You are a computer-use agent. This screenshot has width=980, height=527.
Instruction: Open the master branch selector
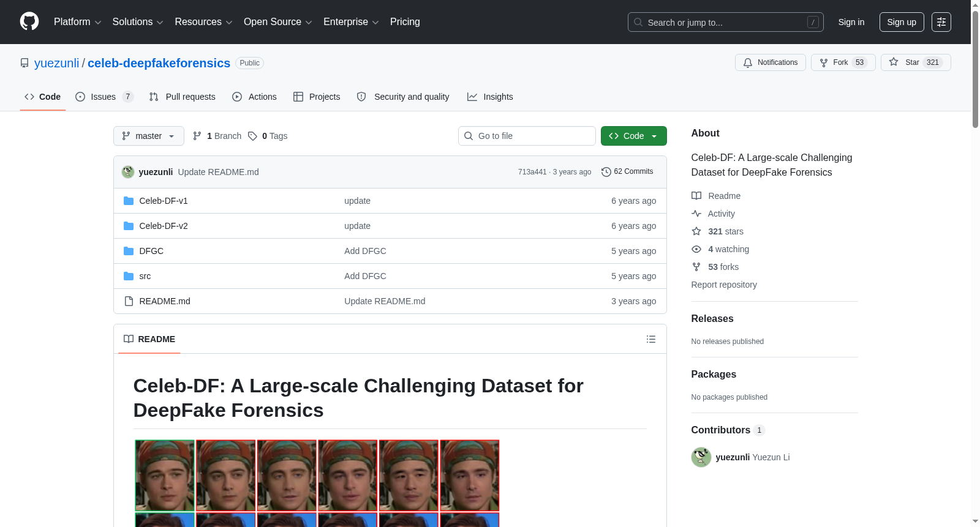(x=149, y=136)
